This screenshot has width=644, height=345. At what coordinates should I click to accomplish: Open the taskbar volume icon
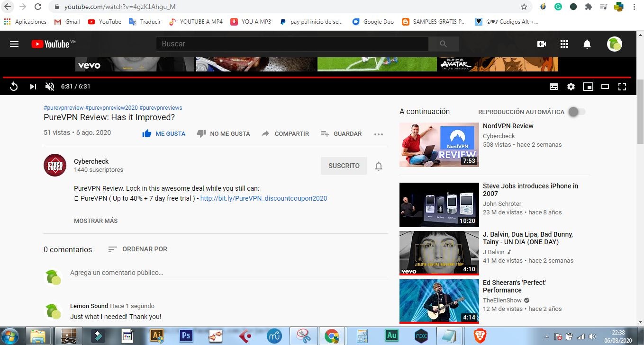click(x=592, y=337)
